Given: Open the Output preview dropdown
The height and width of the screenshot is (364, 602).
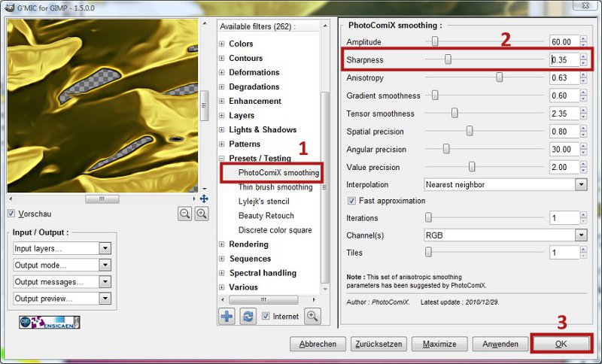Looking at the screenshot, I should point(62,299).
